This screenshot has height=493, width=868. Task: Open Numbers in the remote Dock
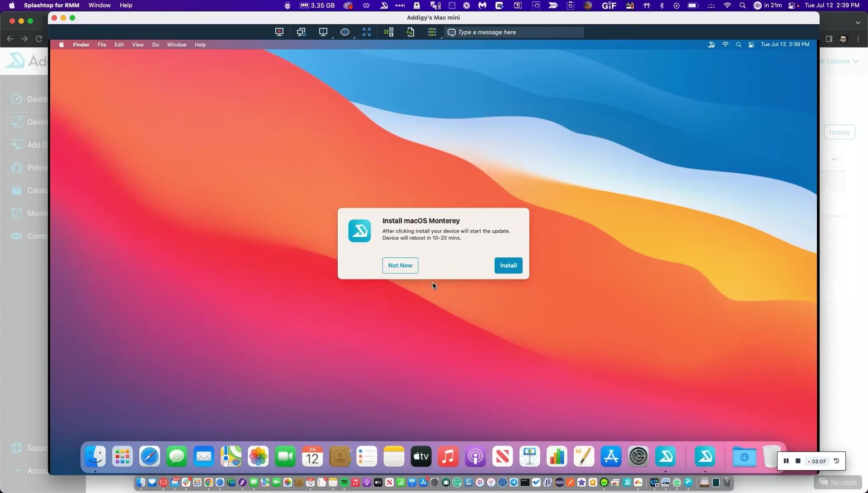click(x=557, y=457)
